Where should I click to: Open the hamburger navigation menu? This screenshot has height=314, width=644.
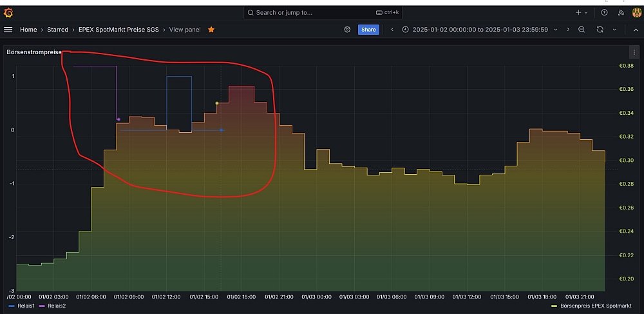tap(8, 30)
